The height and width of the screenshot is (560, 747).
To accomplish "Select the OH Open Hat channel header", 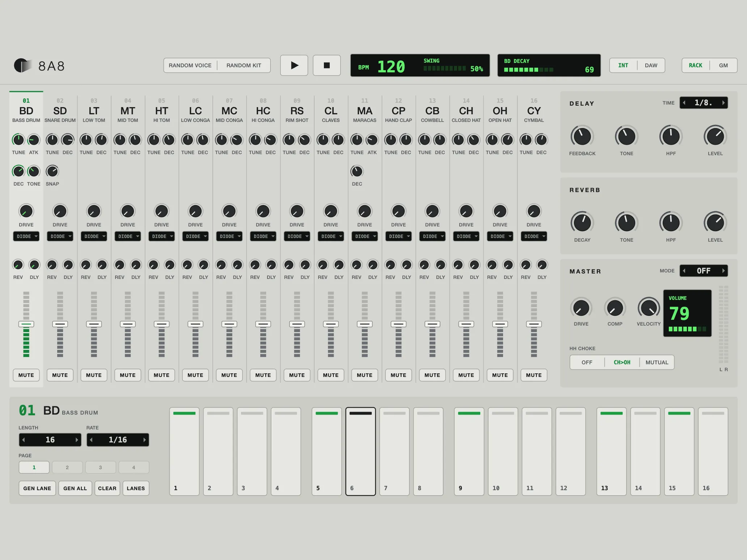I will click(500, 110).
